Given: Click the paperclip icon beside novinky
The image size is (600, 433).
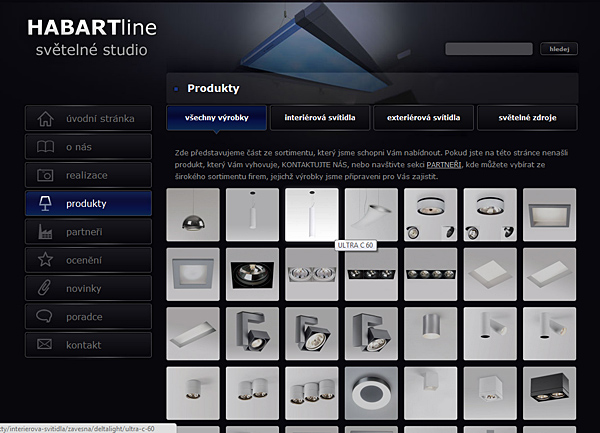Looking at the screenshot, I should coord(44,288).
